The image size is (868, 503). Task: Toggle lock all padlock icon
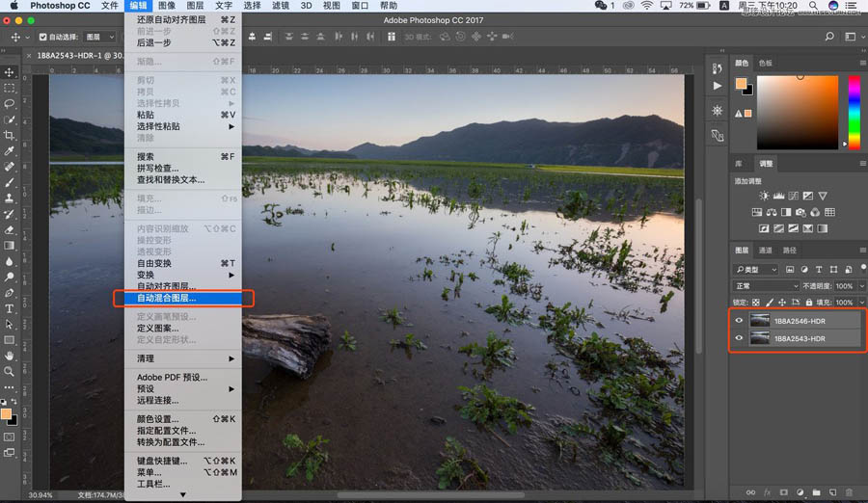pos(809,303)
